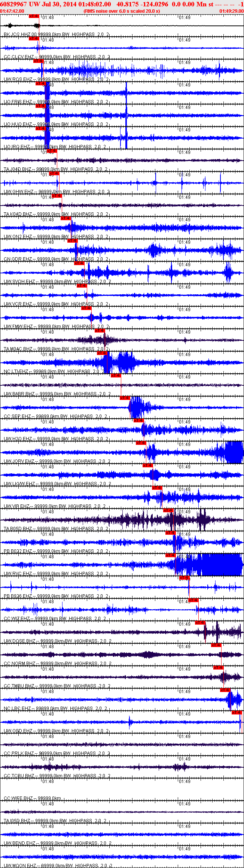This screenshot has width=244, height=868.
Task: Select the red pick flag on UO IRO trace
Action: pos(40,128)
